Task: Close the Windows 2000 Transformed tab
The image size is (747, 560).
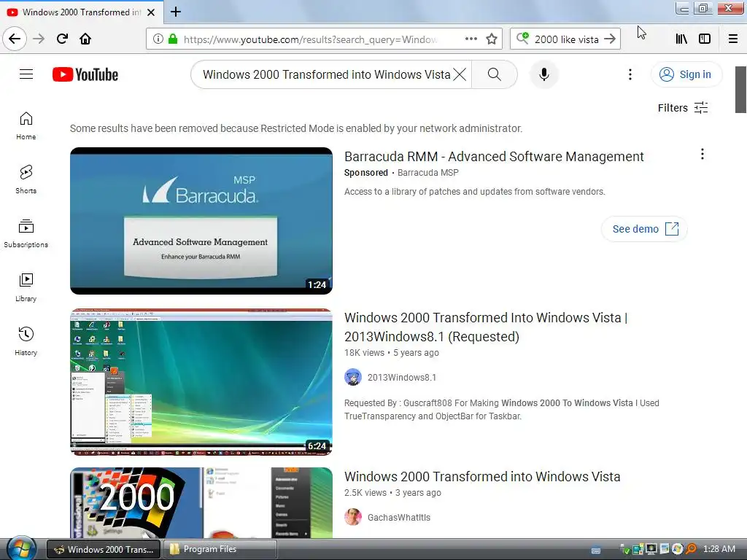Action: click(x=151, y=12)
